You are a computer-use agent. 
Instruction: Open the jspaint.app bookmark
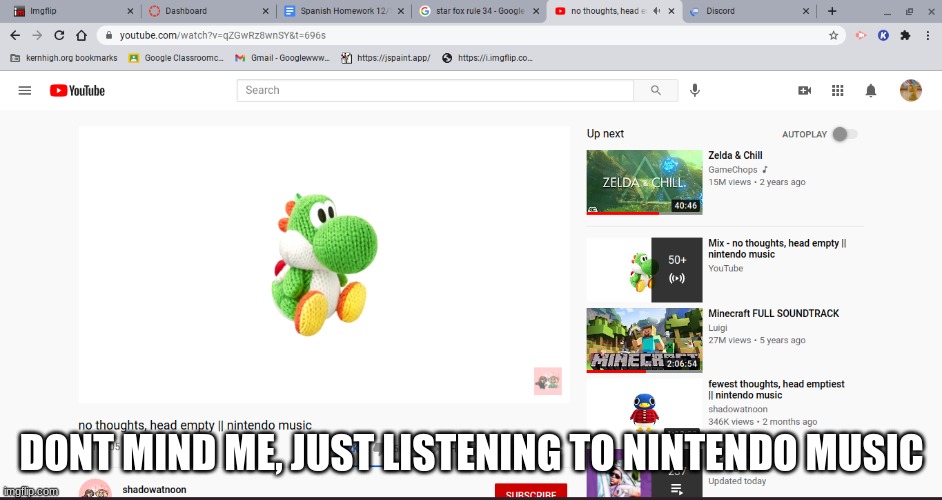pyautogui.click(x=386, y=58)
